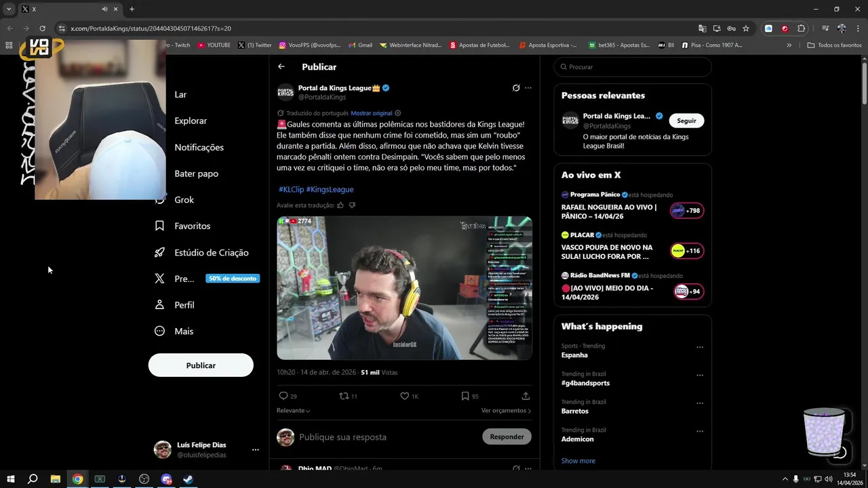Join VASCO POUPA DE NOVO +116
The width and height of the screenshot is (868, 488).
(x=687, y=251)
